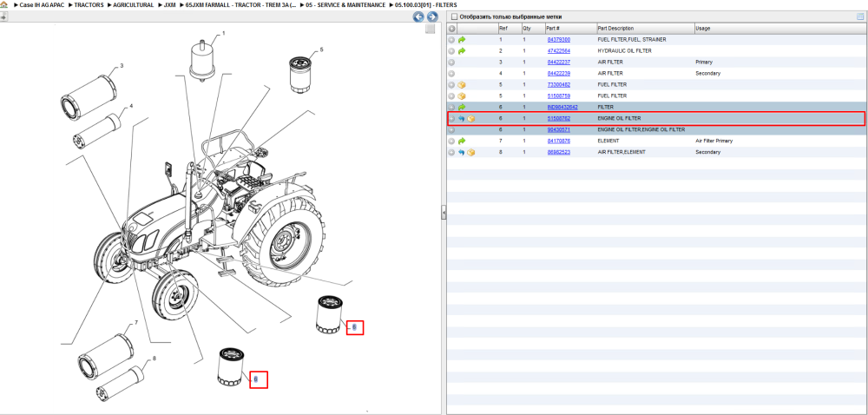The width and height of the screenshot is (868, 415).
Task: Open part number link 47422564
Action: 558,51
